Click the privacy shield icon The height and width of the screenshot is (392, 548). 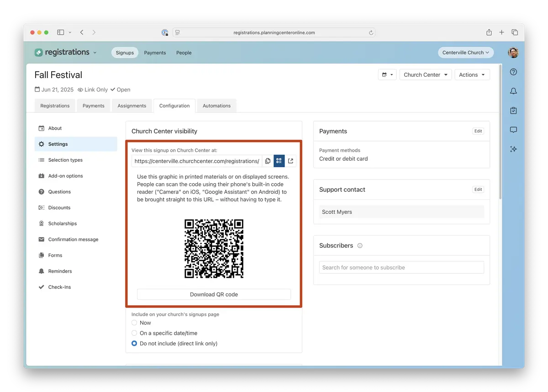[x=165, y=32]
